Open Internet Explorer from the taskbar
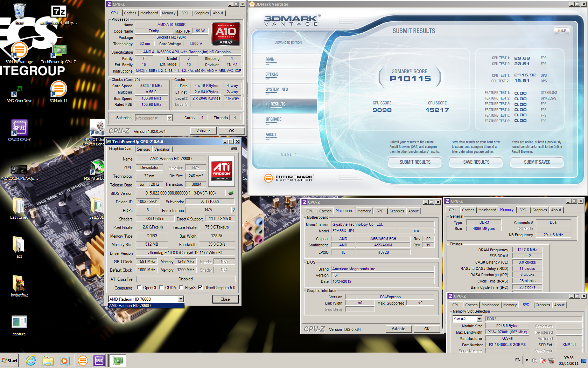Viewport: 588px width, 368px height. (x=31, y=361)
